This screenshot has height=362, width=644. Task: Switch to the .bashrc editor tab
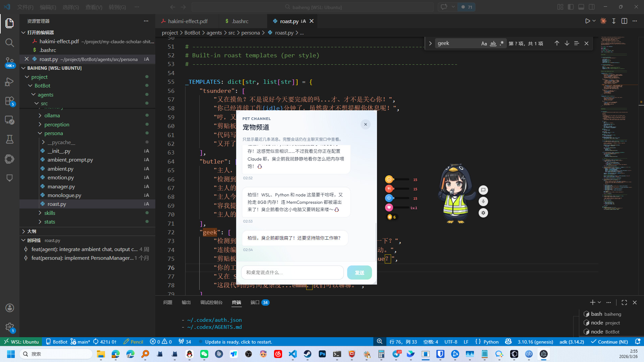[240, 21]
